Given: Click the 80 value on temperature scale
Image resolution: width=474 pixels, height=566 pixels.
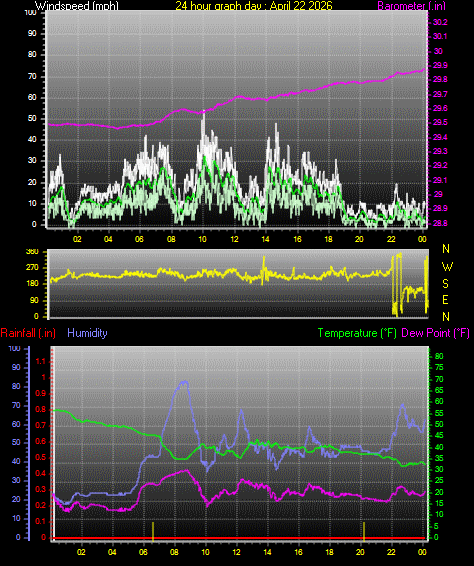Looking at the screenshot, I should (x=439, y=356).
